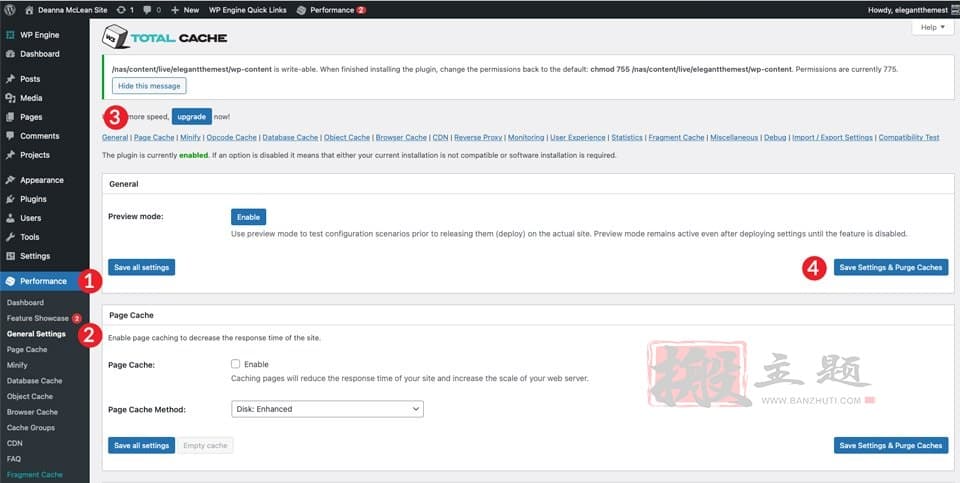
Task: Open Deanna McLean Site menu
Action: (72, 10)
